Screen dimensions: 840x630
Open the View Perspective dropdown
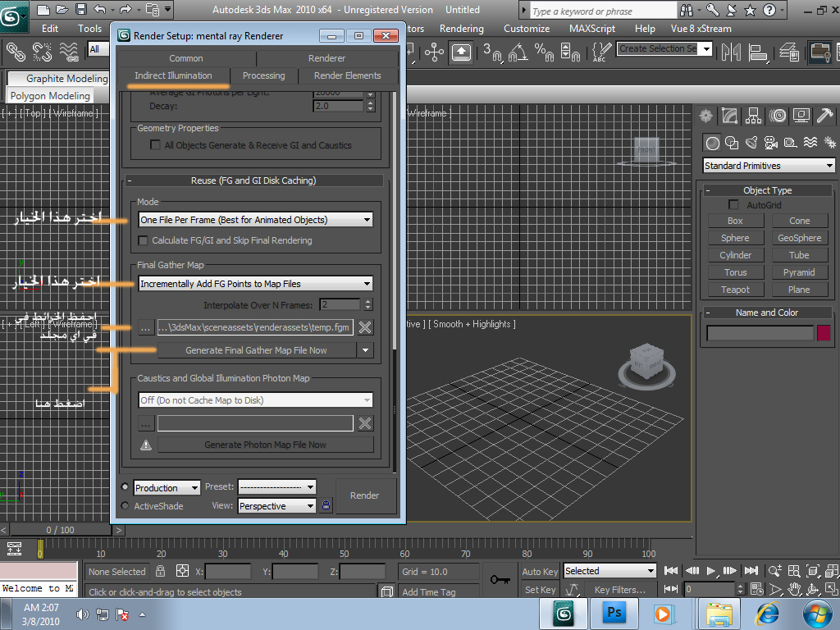pos(276,505)
